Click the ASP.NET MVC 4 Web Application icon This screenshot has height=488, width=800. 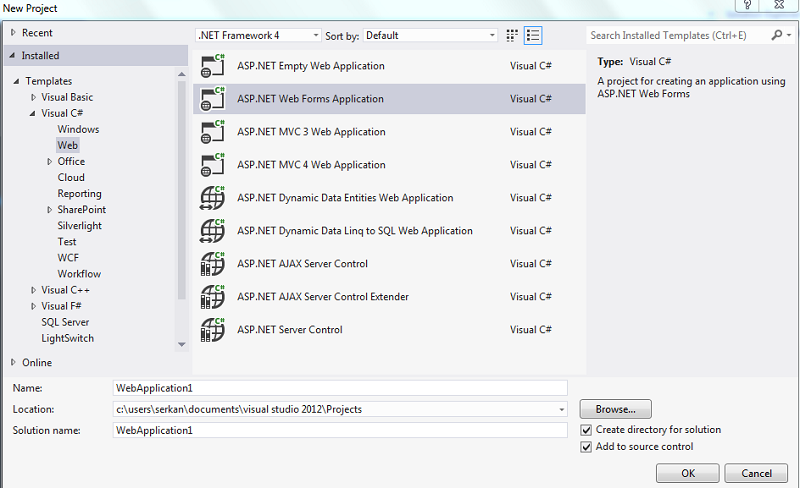point(212,164)
